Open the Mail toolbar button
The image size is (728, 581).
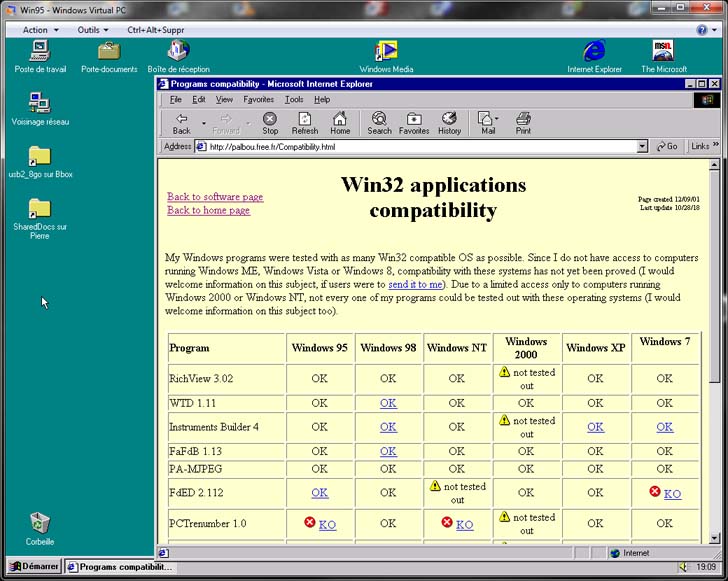(485, 124)
